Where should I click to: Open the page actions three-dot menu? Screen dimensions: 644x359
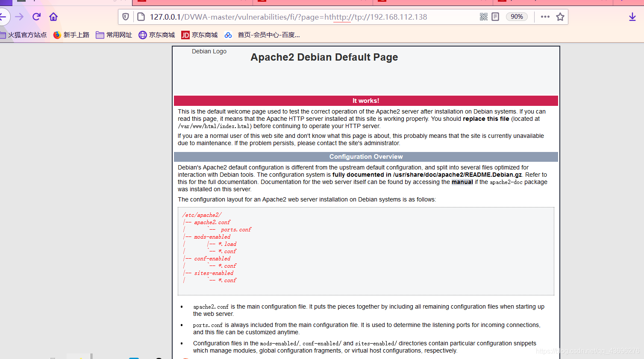pos(545,17)
